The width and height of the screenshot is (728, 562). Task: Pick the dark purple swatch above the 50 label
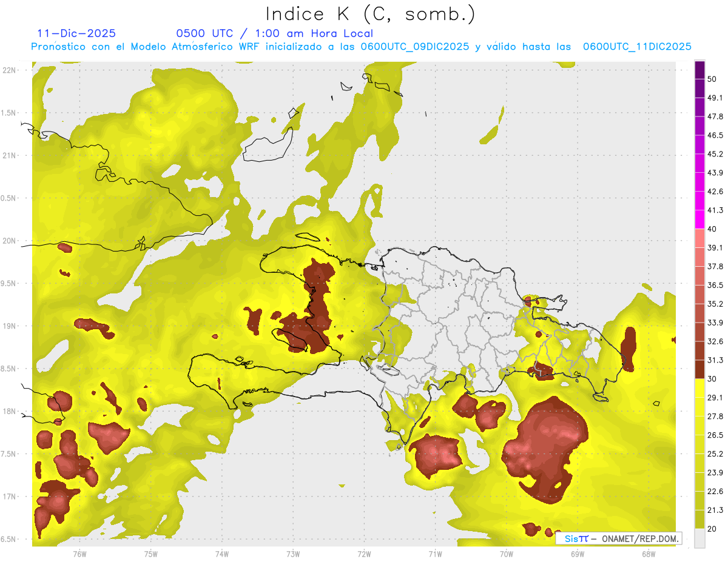tap(700, 70)
